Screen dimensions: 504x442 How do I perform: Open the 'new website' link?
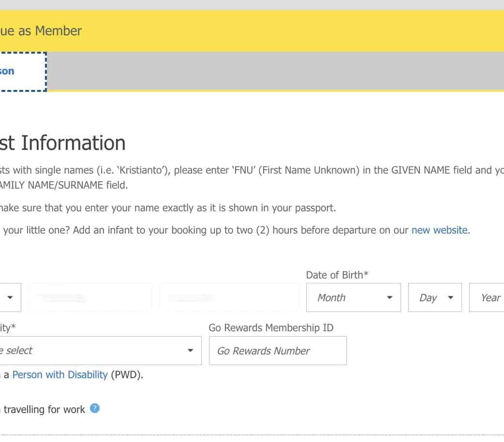(440, 230)
